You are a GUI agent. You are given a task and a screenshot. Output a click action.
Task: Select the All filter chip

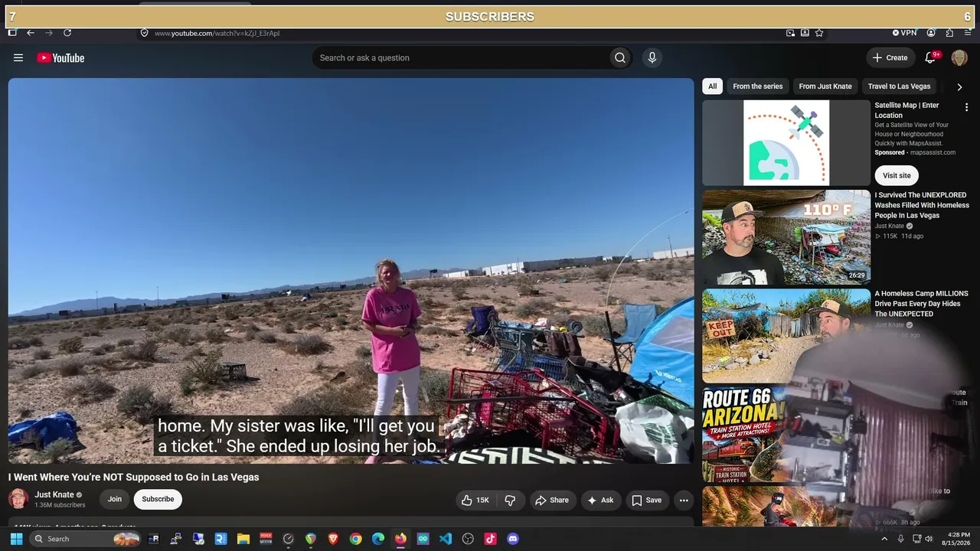pyautogui.click(x=712, y=86)
